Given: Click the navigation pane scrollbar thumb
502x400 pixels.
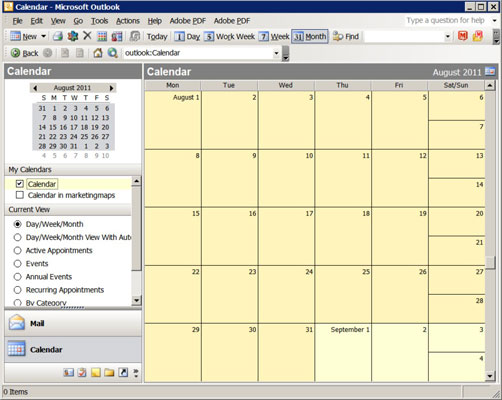Looking at the screenshot, I should (136, 228).
